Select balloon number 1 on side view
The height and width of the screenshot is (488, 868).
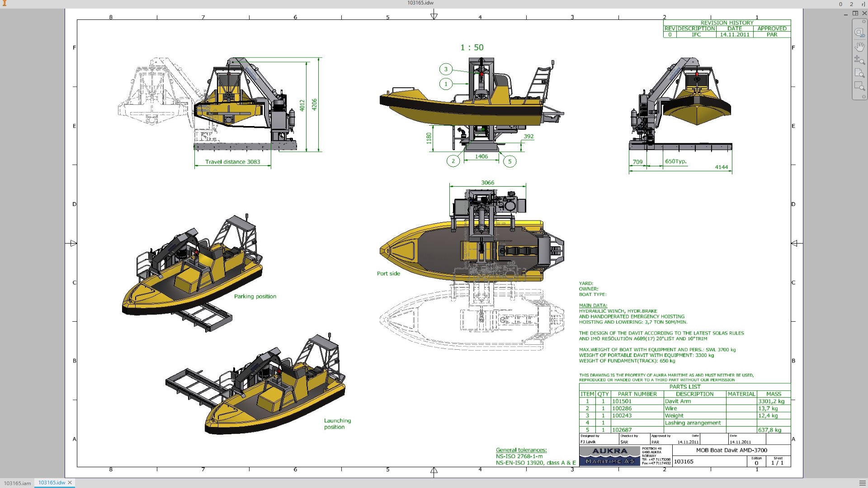(x=446, y=84)
